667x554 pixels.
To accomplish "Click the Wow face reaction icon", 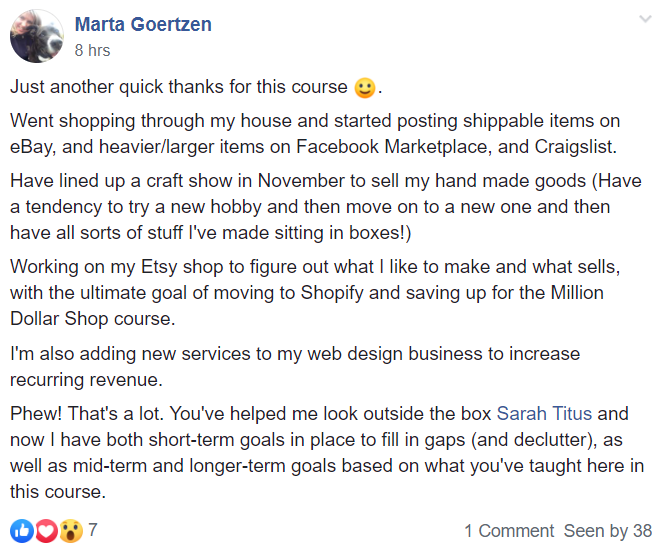I will (70, 530).
